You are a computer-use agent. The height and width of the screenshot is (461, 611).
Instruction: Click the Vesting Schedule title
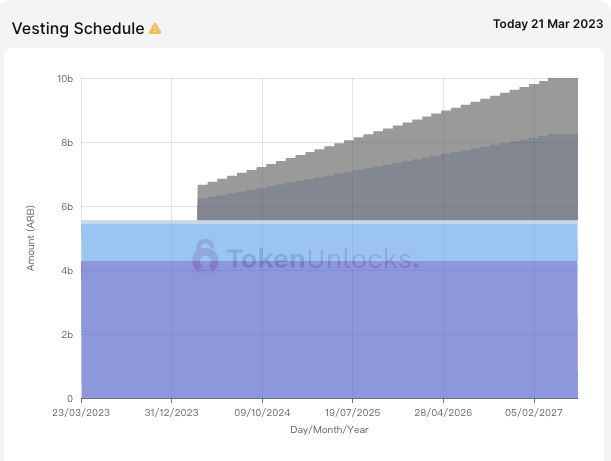pos(78,28)
